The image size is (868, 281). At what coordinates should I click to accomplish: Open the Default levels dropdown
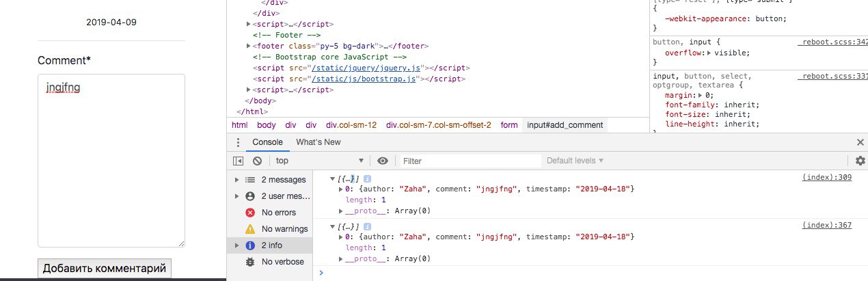[x=575, y=161]
